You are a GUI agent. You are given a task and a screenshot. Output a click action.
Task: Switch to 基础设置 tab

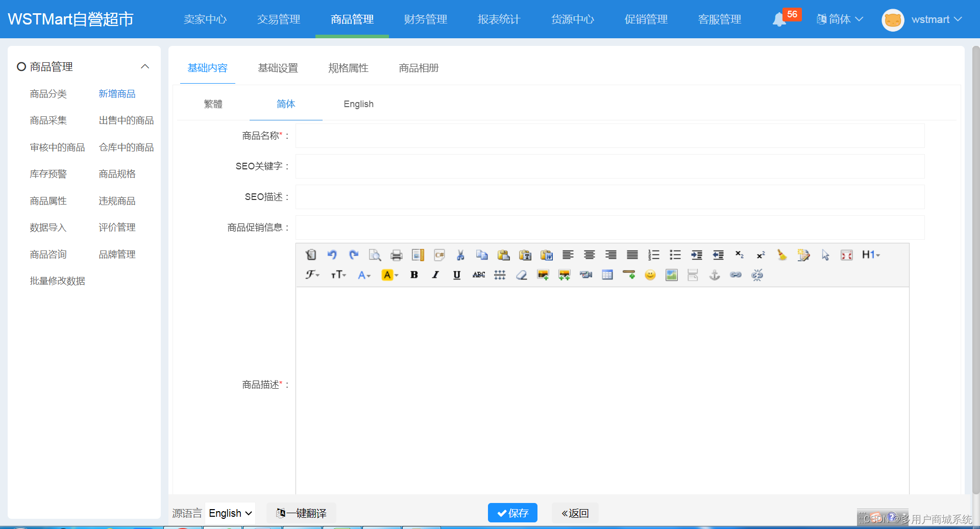(x=278, y=68)
